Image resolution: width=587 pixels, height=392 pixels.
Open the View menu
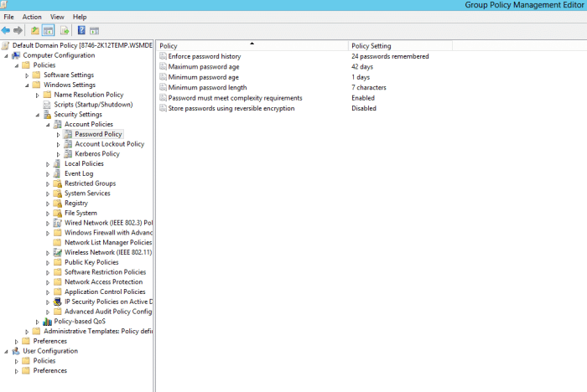coord(57,17)
